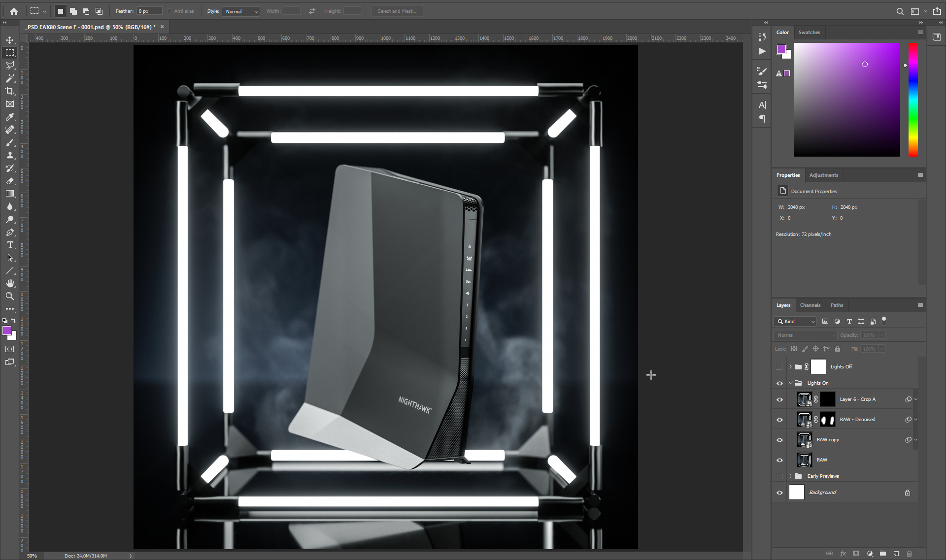Click the toolbar foreground color swatch
The image size is (946, 560).
coord(7,331)
